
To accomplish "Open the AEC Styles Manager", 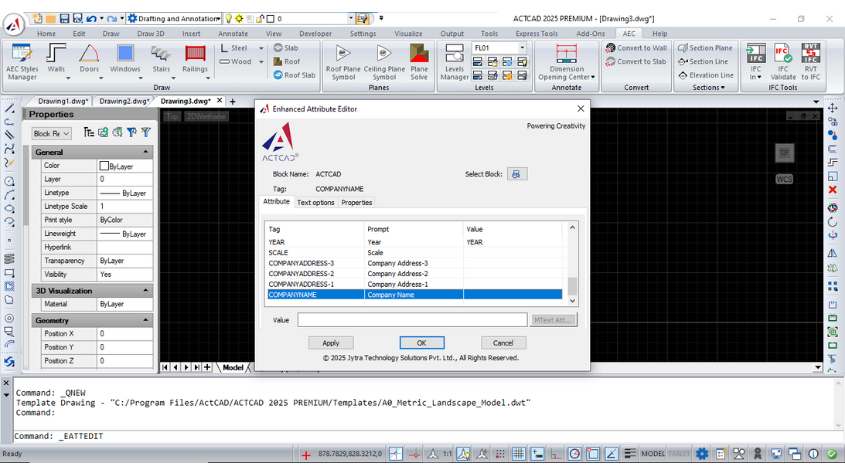I will tap(22, 62).
